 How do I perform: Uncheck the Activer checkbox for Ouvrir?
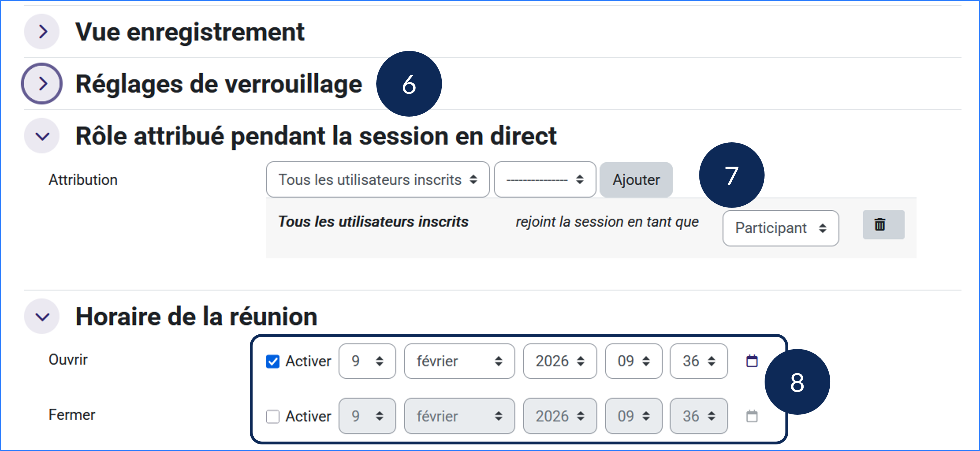click(273, 361)
